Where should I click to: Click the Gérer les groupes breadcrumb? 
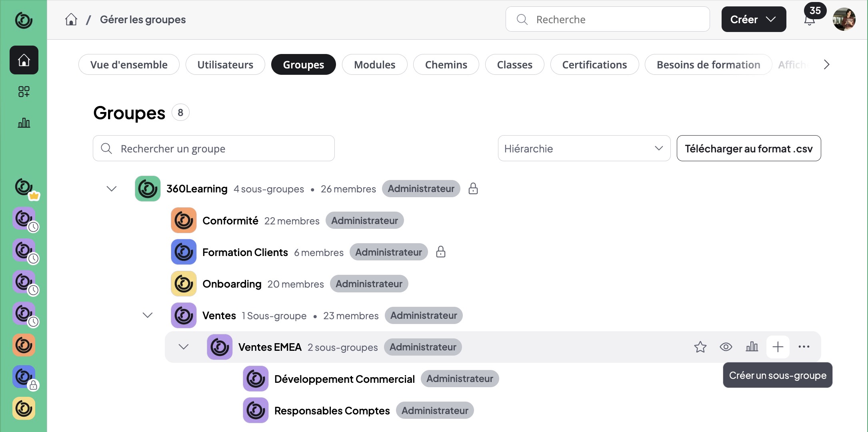tap(143, 20)
